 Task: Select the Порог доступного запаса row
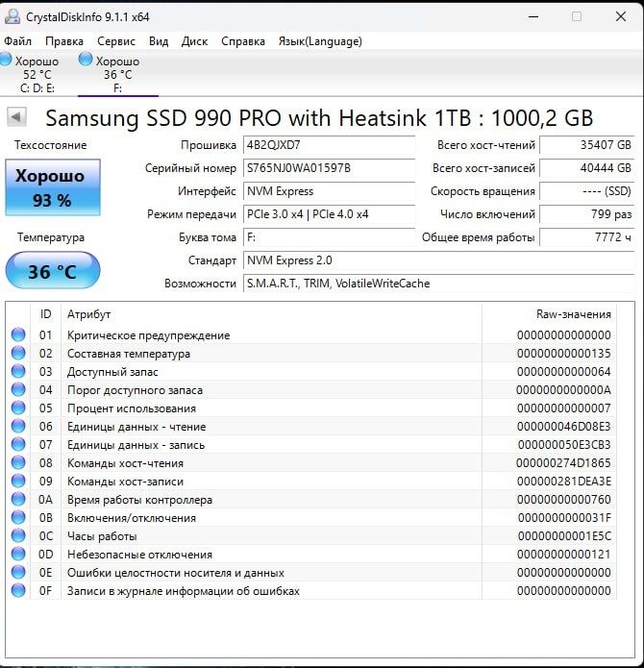311,390
